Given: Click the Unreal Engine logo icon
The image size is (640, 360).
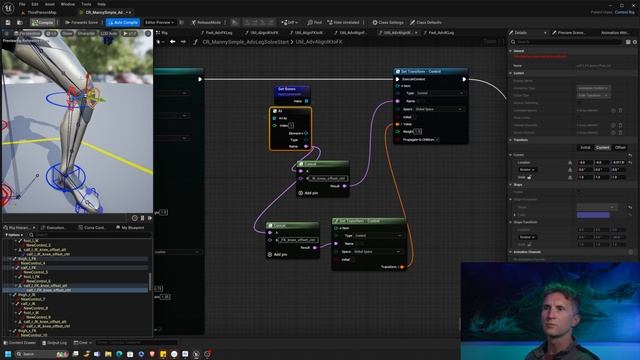Looking at the screenshot, I should [x=8, y=7].
